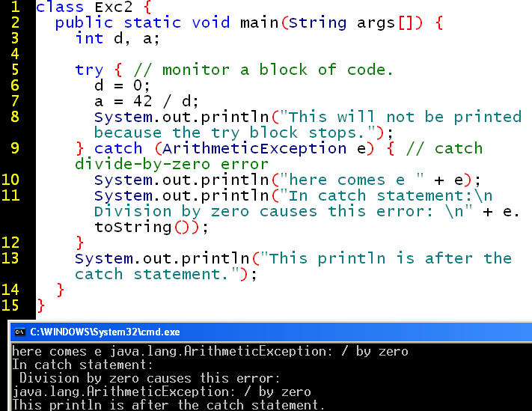This screenshot has height=411, width=532.
Task: Click the 'void' keyword on line 2
Action: [x=211, y=22]
